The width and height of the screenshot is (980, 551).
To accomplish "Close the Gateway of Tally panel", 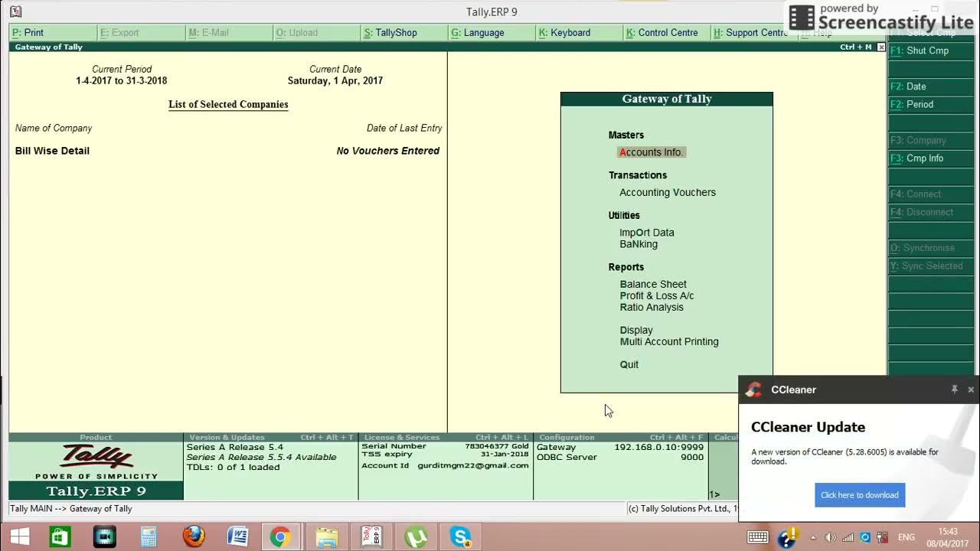I will click(881, 47).
